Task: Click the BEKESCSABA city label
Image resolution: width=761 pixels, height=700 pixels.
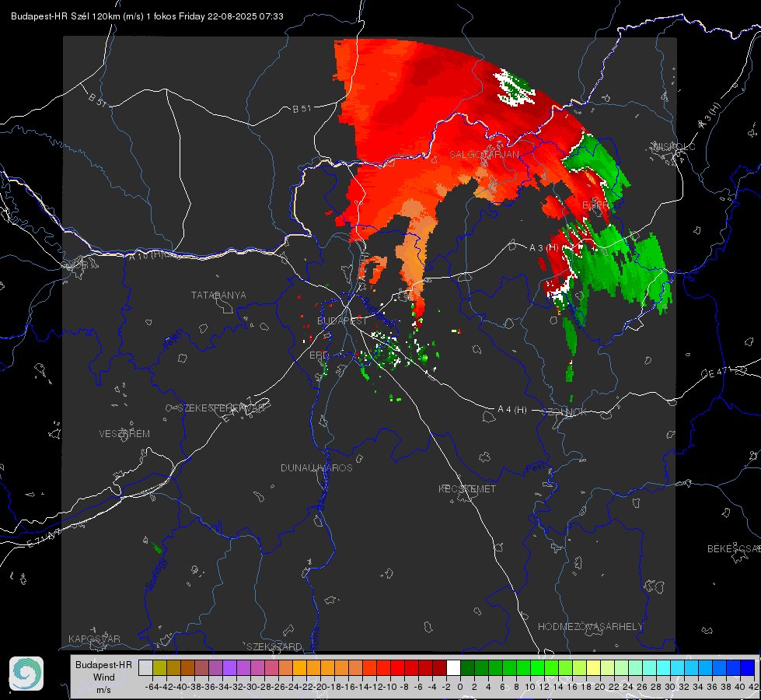Action: click(x=734, y=548)
